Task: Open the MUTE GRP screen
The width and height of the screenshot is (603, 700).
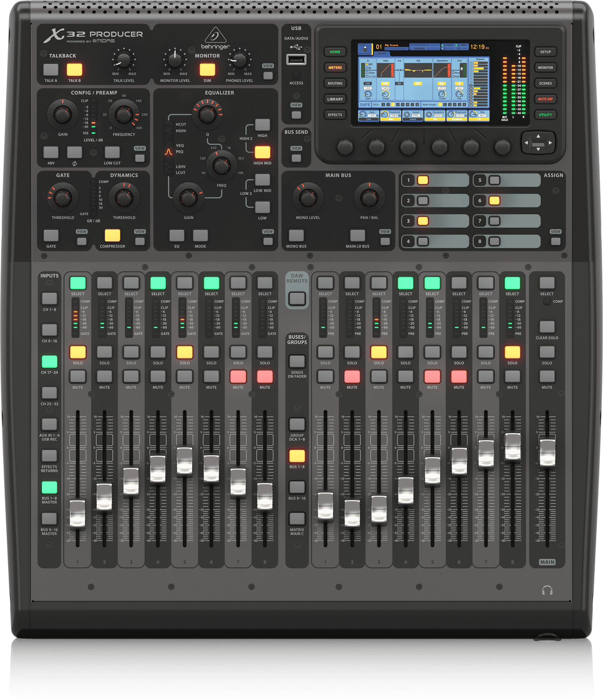Action: [x=545, y=99]
